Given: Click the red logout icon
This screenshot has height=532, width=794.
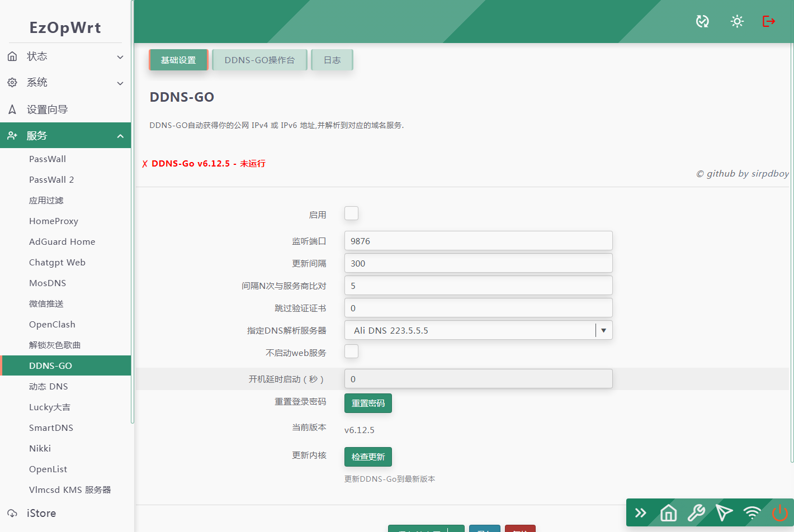Looking at the screenshot, I should click(769, 21).
